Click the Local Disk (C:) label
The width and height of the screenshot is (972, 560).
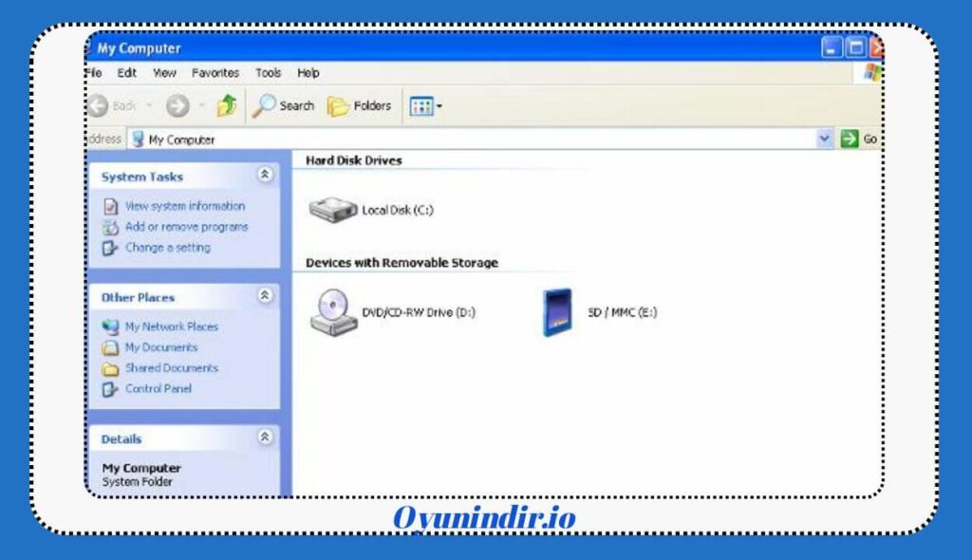click(398, 210)
